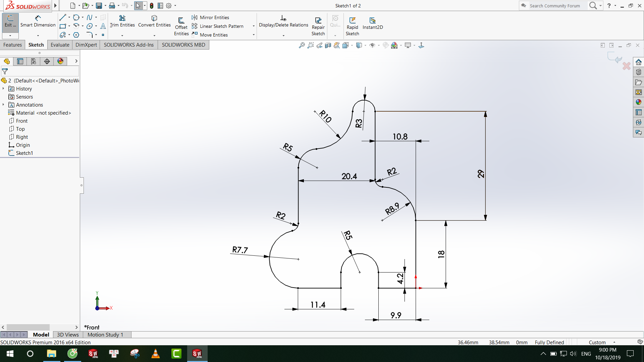
Task: Open the SOLIDWORKS Add-Ins tab
Action: pyautogui.click(x=129, y=45)
